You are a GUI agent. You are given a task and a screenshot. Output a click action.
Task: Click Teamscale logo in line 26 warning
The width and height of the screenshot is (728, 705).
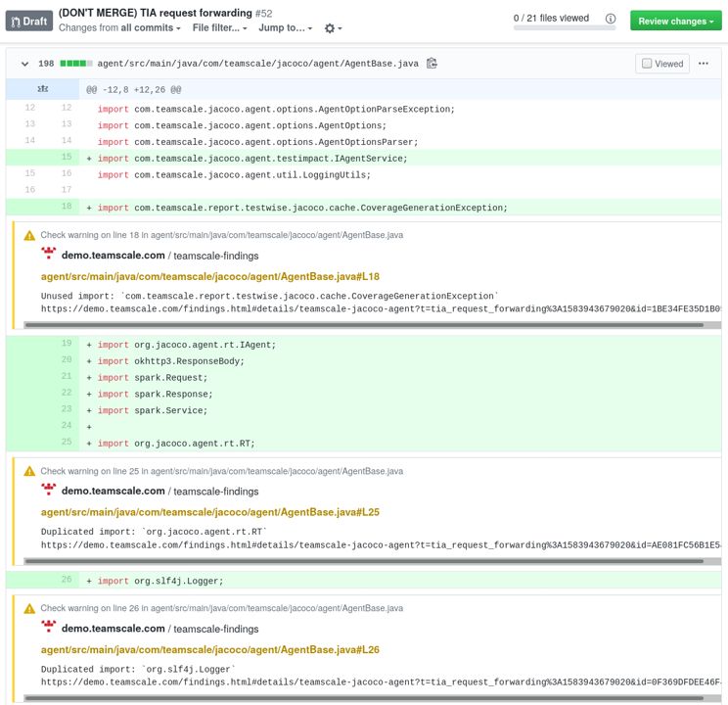pos(48,626)
